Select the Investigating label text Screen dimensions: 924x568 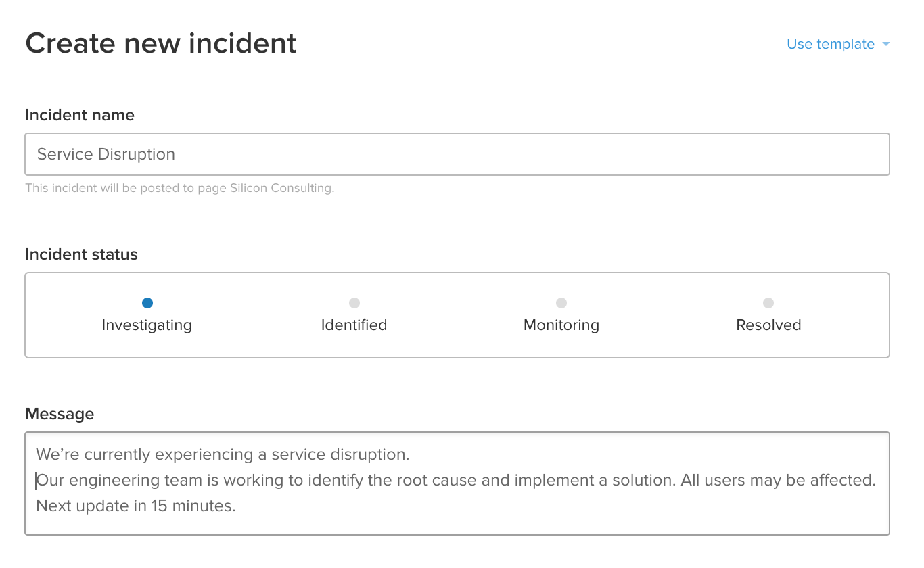tap(147, 325)
